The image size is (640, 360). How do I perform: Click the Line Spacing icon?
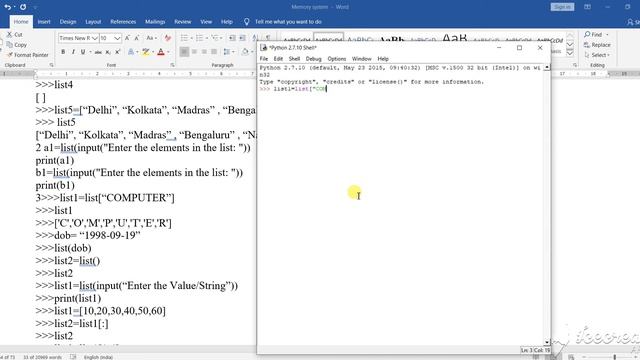point(227,52)
